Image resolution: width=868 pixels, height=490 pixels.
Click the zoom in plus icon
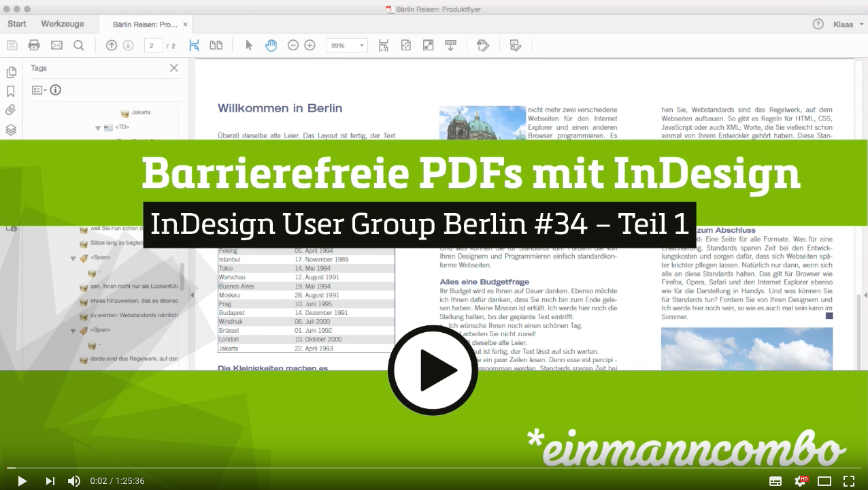point(310,46)
